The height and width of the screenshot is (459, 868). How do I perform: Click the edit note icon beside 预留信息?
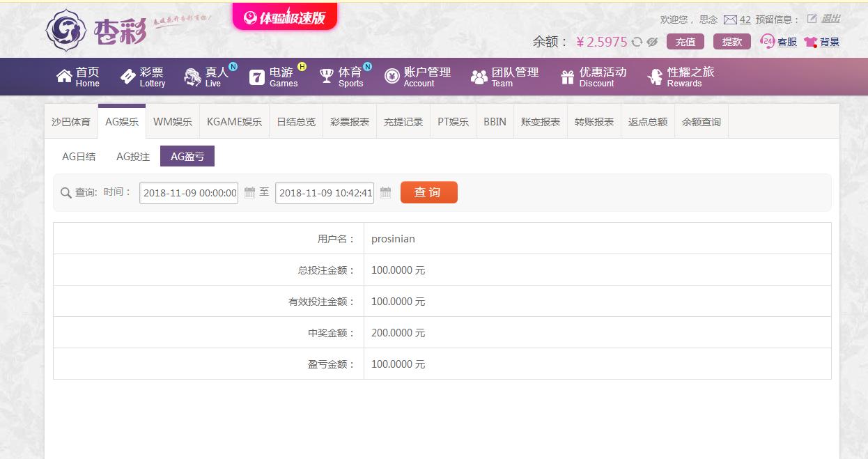[x=812, y=19]
